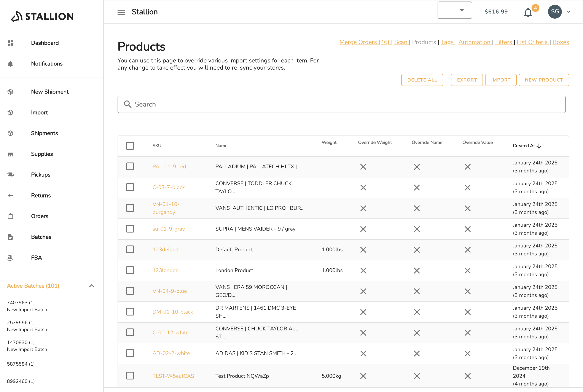
Task: Click the Returns arrow icon
Action: pos(10,196)
